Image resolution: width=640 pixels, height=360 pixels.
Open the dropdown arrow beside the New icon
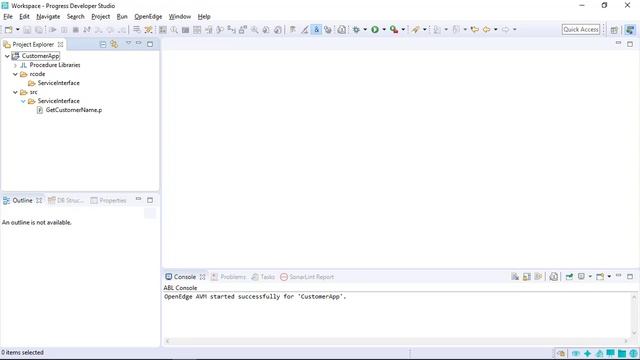click(x=18, y=30)
